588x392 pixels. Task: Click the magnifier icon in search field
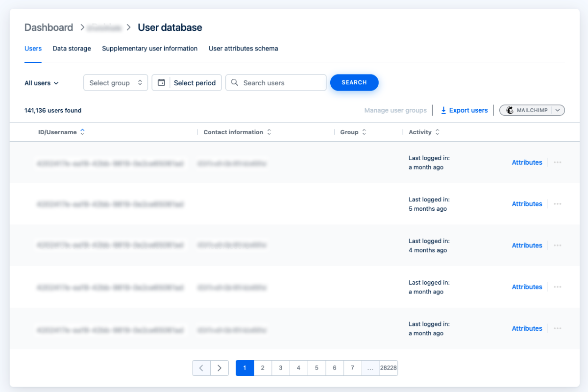coord(235,83)
